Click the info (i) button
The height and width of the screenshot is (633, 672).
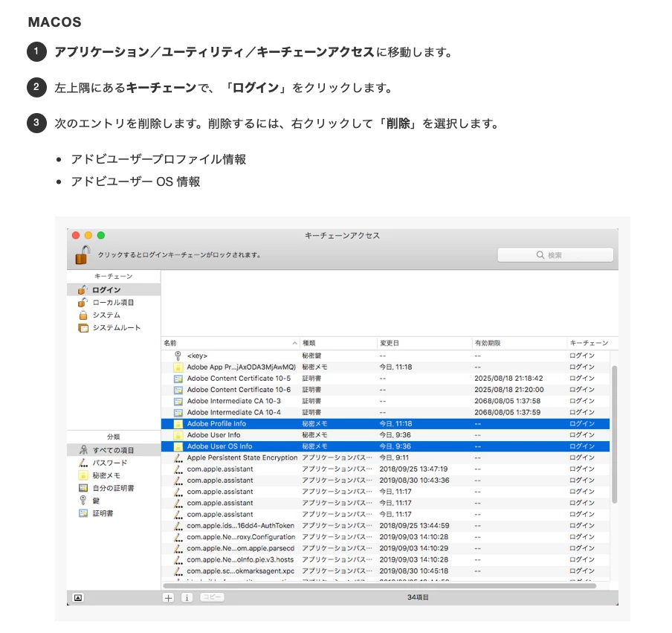[187, 598]
